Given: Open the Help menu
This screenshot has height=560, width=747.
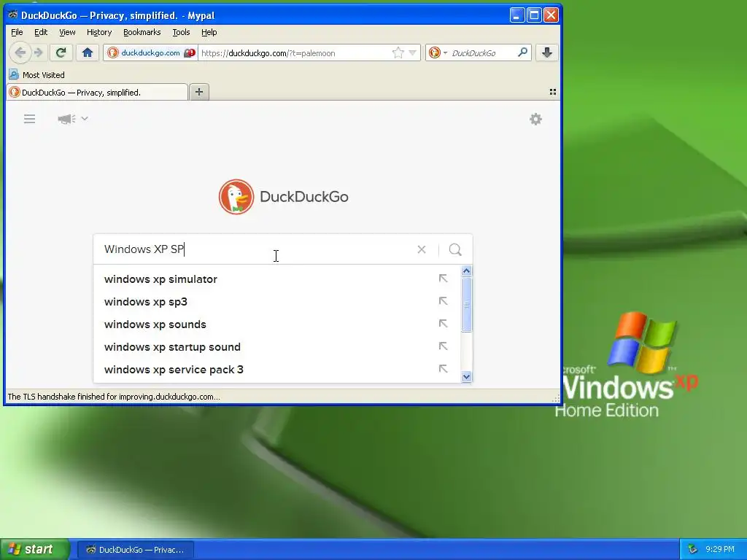Looking at the screenshot, I should pos(209,32).
